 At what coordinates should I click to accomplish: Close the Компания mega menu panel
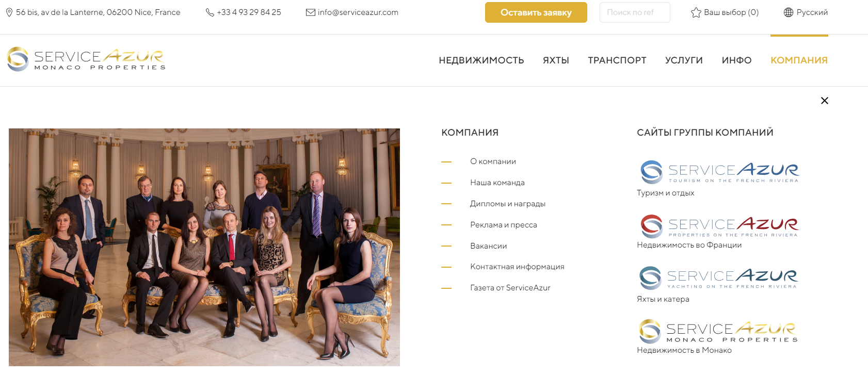click(x=825, y=101)
